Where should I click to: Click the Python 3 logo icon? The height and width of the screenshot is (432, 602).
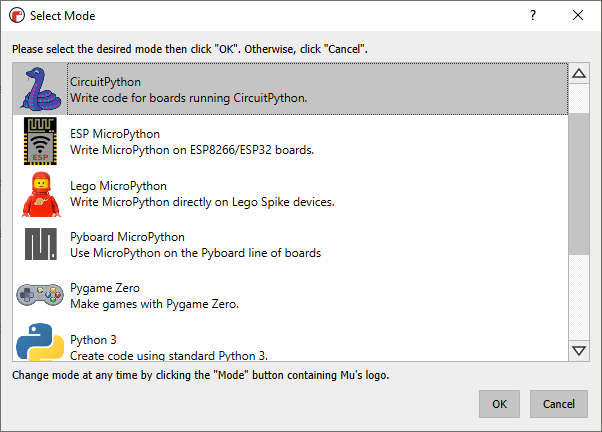[x=40, y=343]
